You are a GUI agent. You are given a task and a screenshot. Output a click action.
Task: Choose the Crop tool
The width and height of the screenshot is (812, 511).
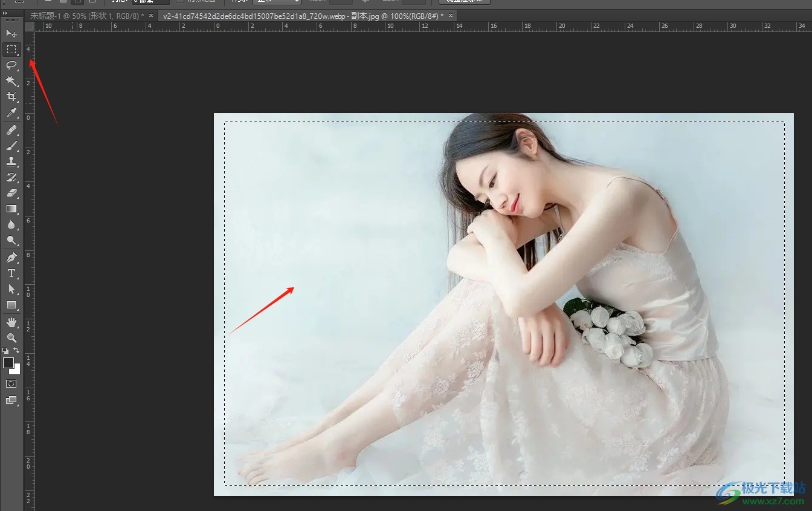click(x=11, y=97)
